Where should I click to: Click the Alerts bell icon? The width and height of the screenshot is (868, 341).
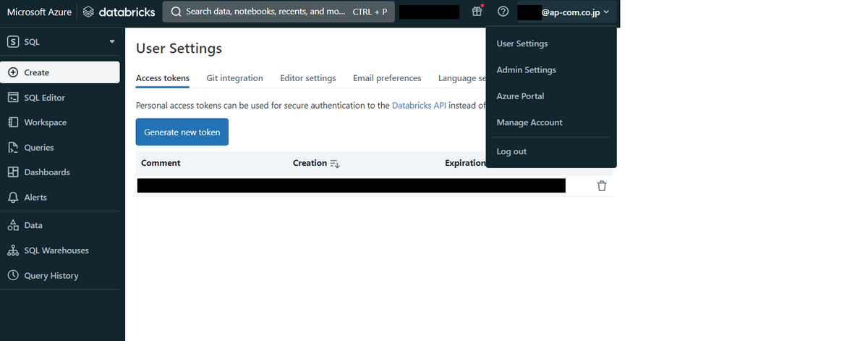pos(12,198)
